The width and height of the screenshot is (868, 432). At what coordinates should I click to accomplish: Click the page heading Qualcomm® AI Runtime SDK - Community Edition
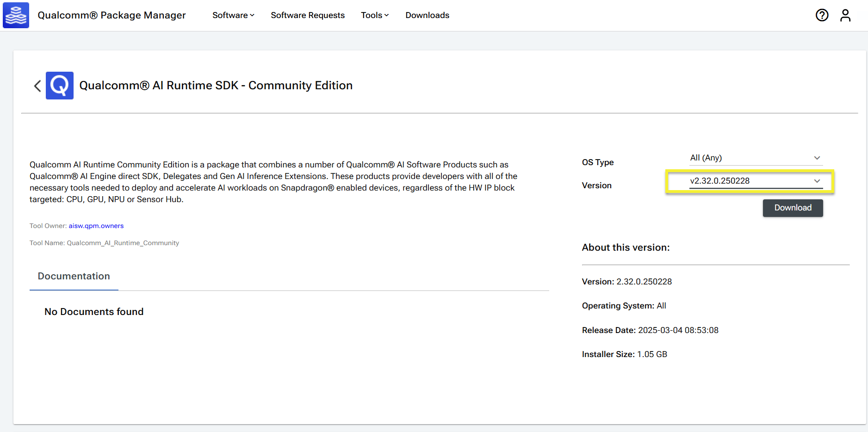(216, 86)
